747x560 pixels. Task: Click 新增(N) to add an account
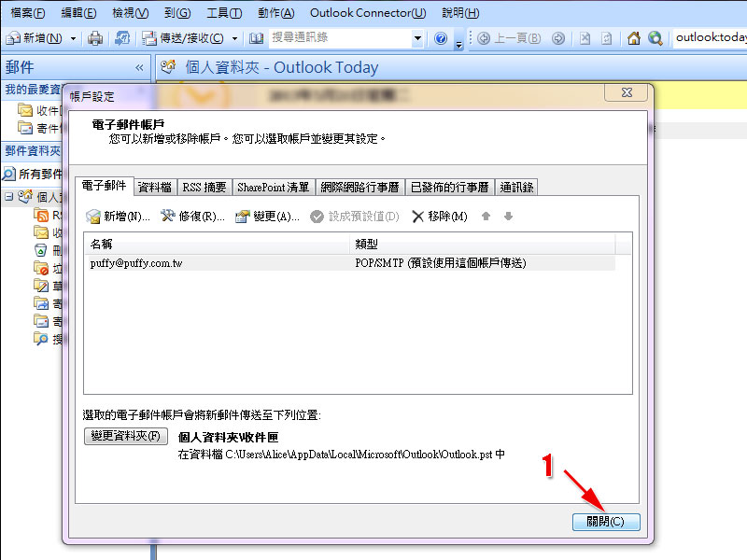119,217
